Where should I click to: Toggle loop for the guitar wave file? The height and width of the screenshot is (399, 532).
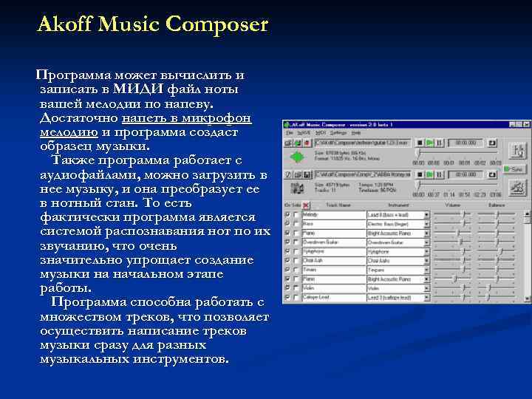point(491,143)
